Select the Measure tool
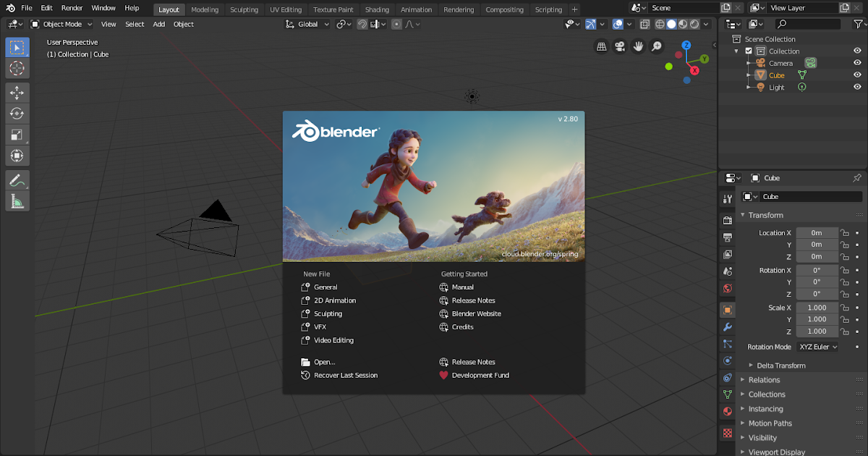The width and height of the screenshot is (868, 456). [17, 200]
